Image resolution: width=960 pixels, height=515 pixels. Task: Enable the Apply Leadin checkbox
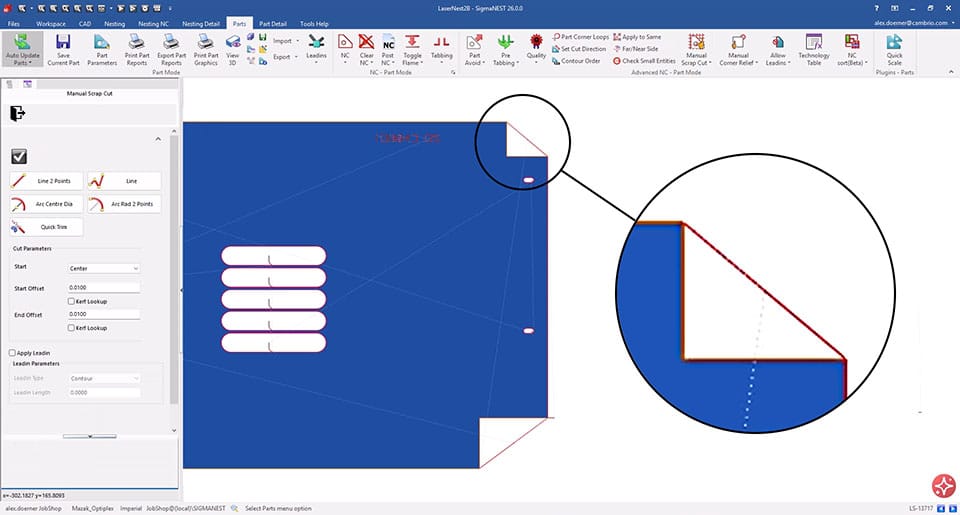[12, 353]
